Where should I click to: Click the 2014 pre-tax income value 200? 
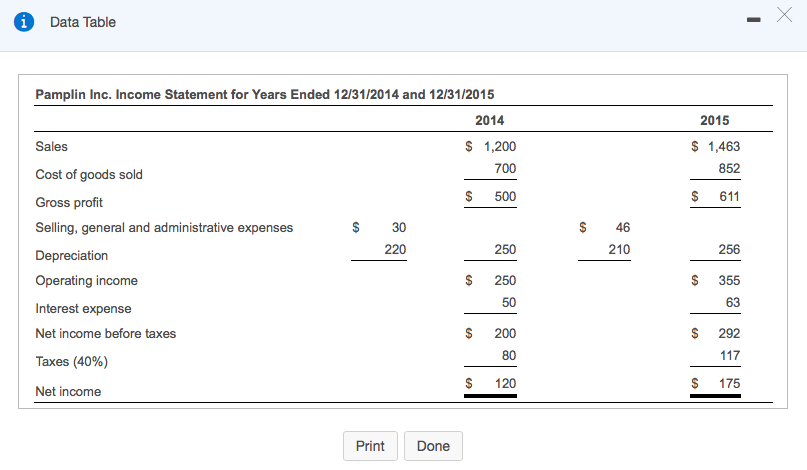[x=505, y=334]
